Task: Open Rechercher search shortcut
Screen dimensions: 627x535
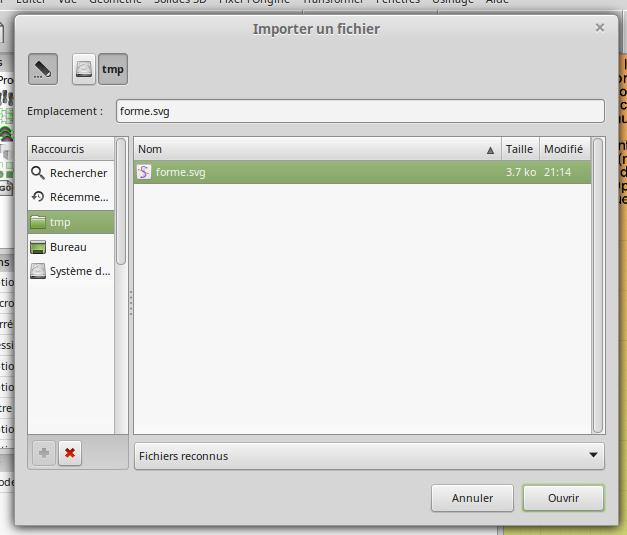Action: 70,173
